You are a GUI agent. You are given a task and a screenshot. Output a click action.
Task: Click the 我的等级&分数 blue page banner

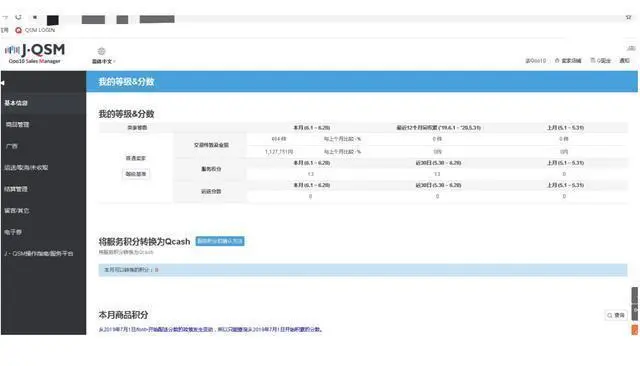362,82
